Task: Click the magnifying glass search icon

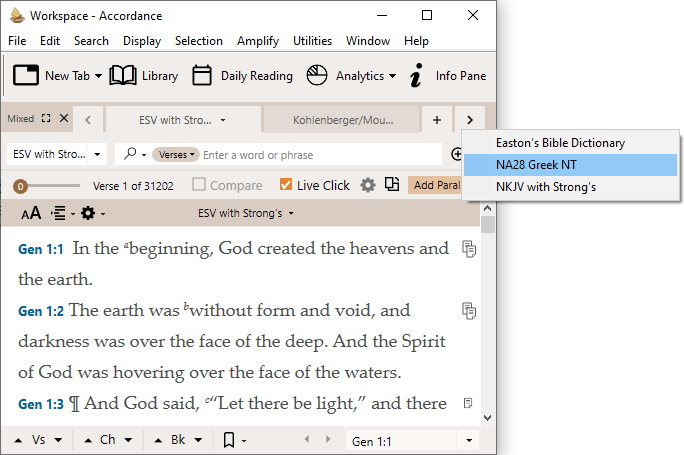Action: point(129,155)
